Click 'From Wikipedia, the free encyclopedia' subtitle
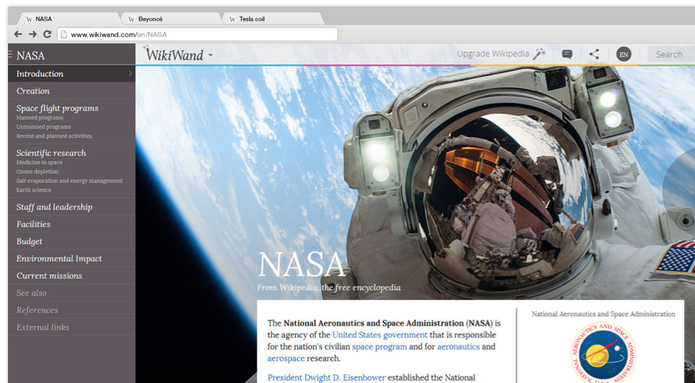Screen dimensions: 695x383 pos(329,288)
